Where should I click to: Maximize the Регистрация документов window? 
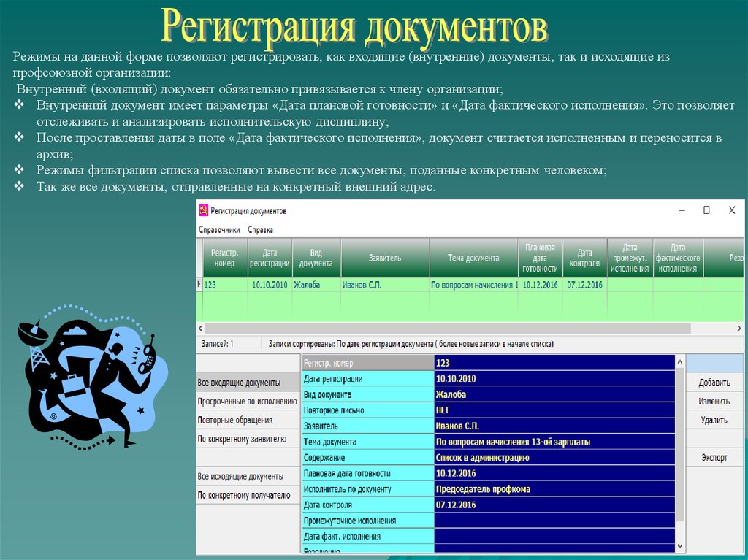coord(706,210)
